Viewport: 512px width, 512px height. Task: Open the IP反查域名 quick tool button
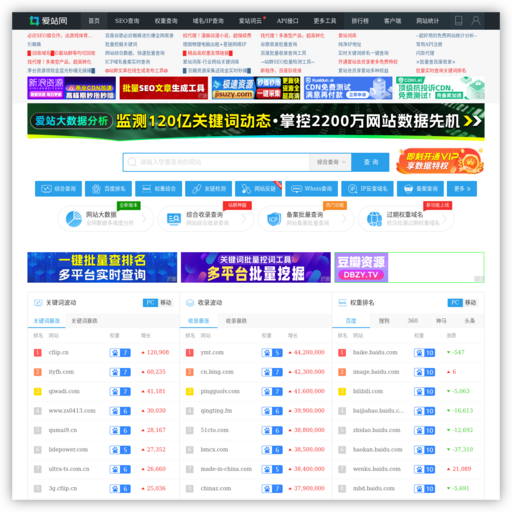(x=367, y=189)
